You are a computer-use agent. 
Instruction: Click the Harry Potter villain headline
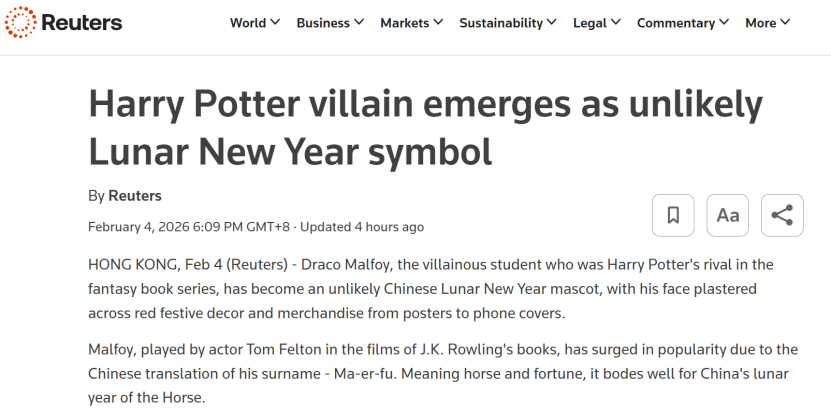(425, 127)
